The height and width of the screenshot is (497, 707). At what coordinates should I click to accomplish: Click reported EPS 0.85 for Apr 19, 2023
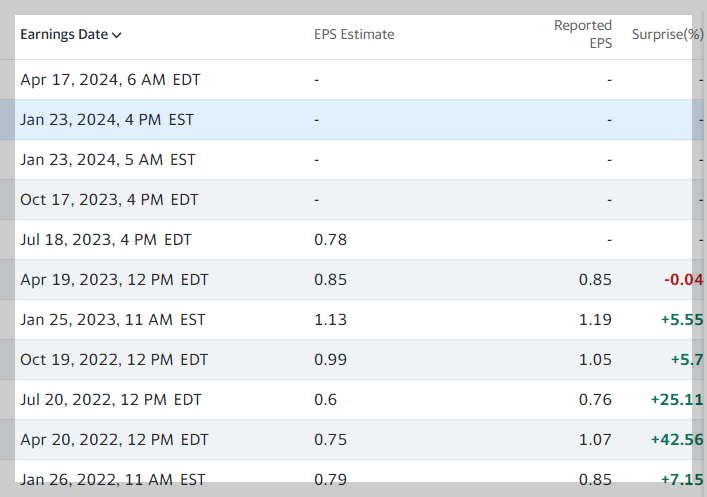[595, 280]
